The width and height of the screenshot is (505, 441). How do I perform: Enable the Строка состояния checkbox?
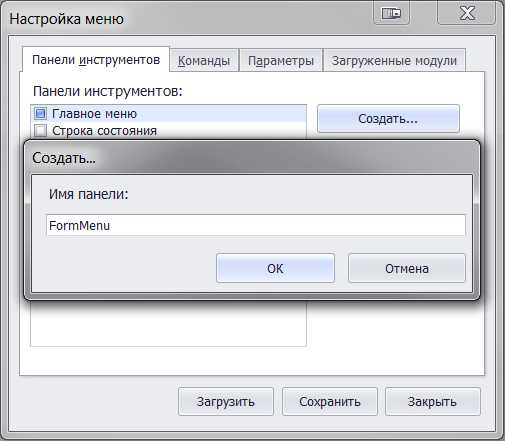point(40,130)
